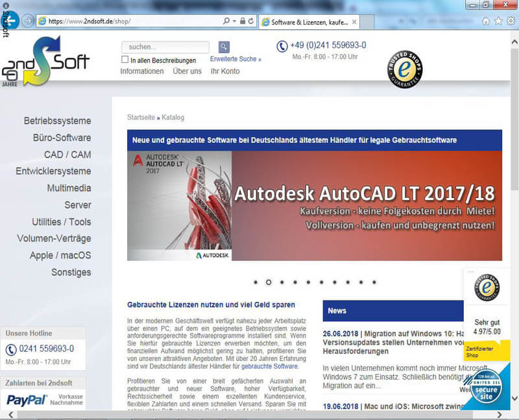Close the Software & Lizenzen tab
The image size is (519, 420).
[x=354, y=22]
